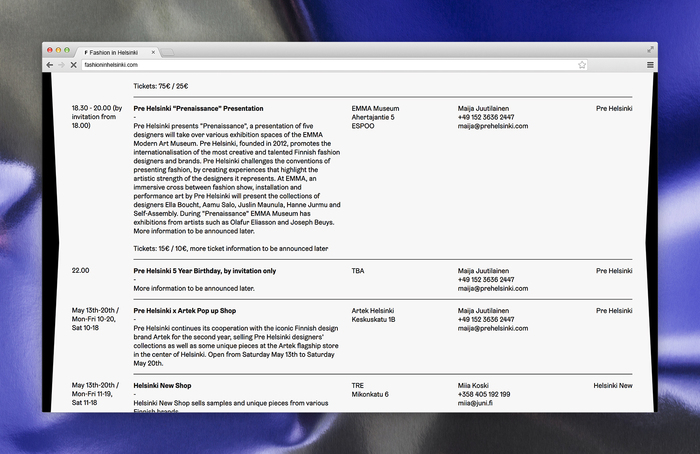Click the Pre Helsinki 5 Year Birthday heading
This screenshot has height=454, width=700.
[x=204, y=270]
